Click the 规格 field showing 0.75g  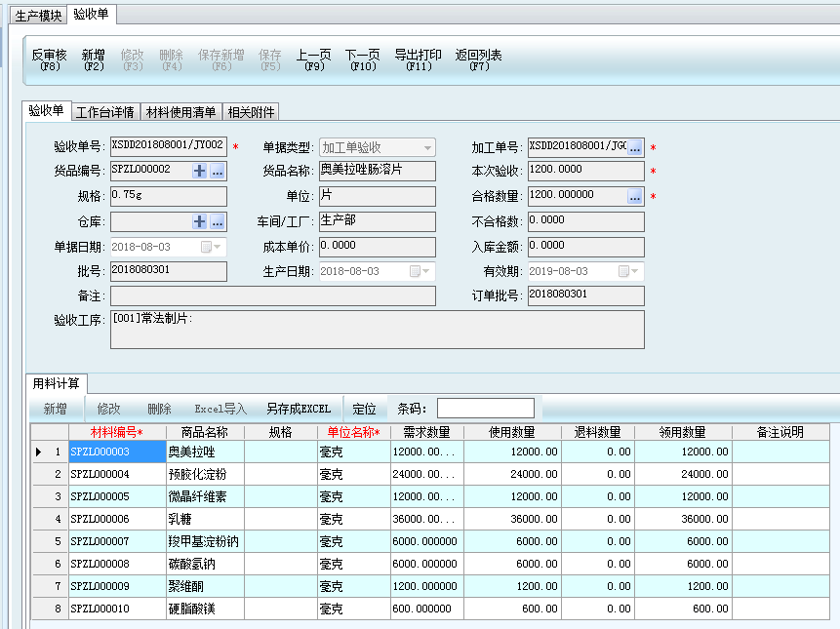[168, 196]
